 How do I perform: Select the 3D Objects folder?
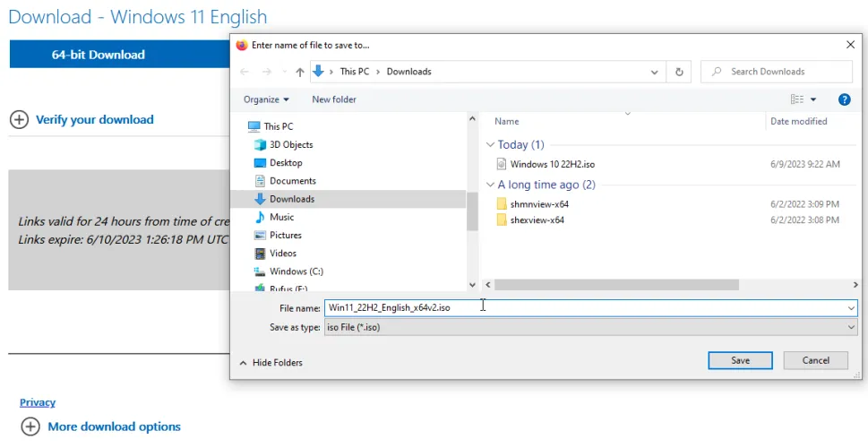[x=291, y=144]
